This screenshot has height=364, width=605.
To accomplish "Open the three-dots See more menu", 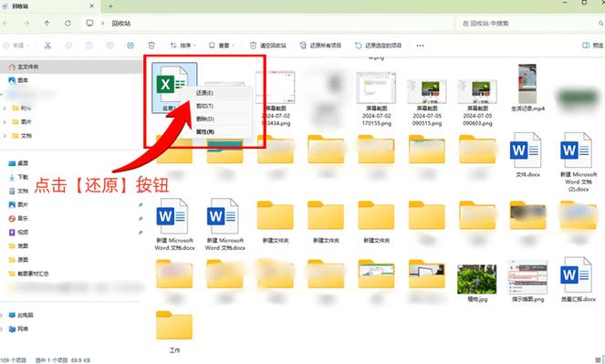I will 420,46.
